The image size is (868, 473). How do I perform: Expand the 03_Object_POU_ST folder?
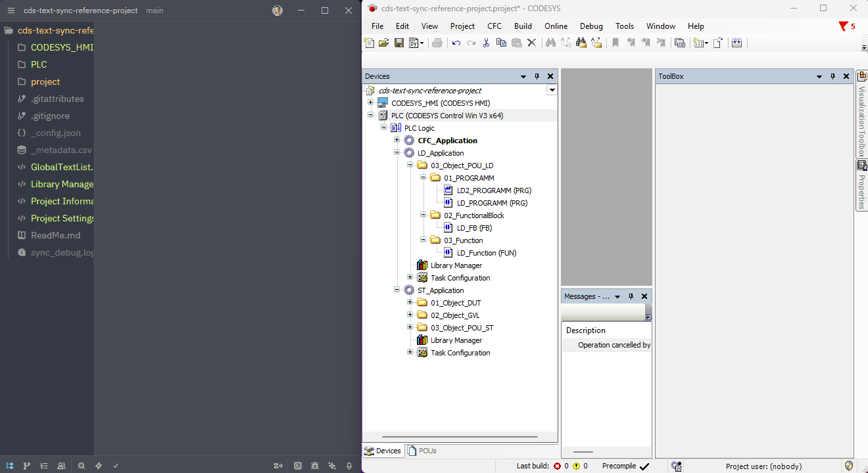tap(410, 327)
